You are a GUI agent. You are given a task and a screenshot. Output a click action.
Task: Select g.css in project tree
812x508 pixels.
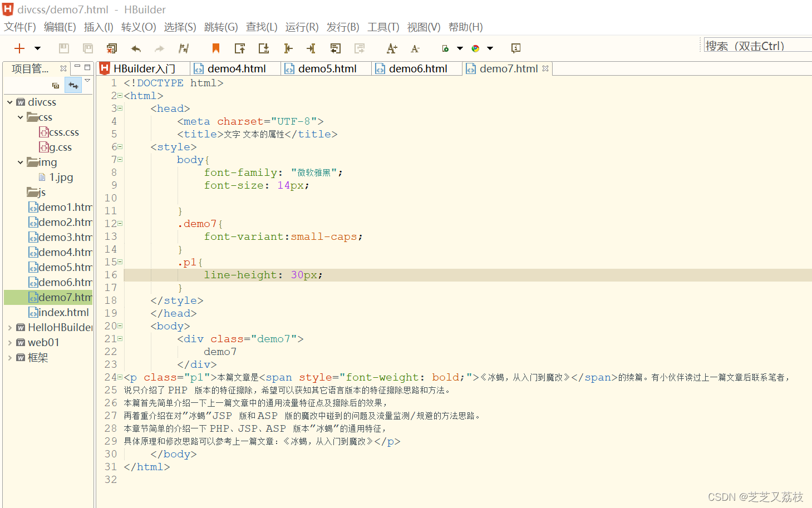pyautogui.click(x=56, y=147)
